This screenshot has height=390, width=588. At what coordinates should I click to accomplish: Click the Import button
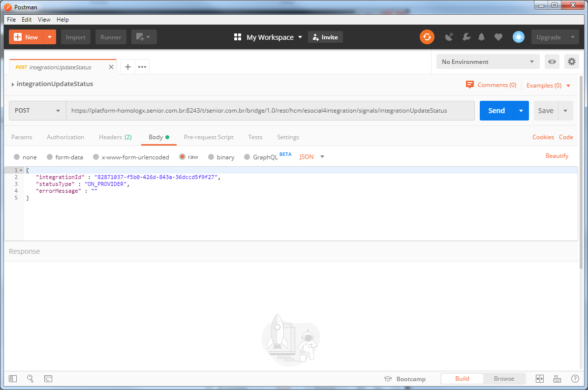click(x=76, y=37)
